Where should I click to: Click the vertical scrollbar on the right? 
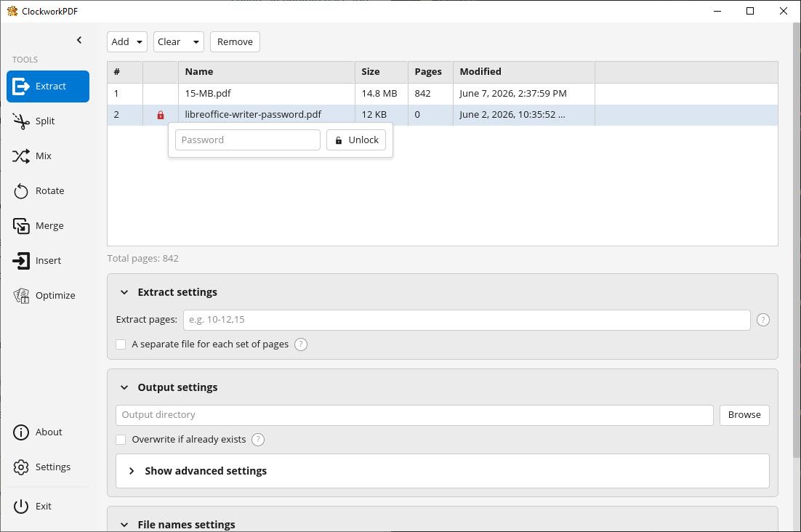tap(797, 240)
